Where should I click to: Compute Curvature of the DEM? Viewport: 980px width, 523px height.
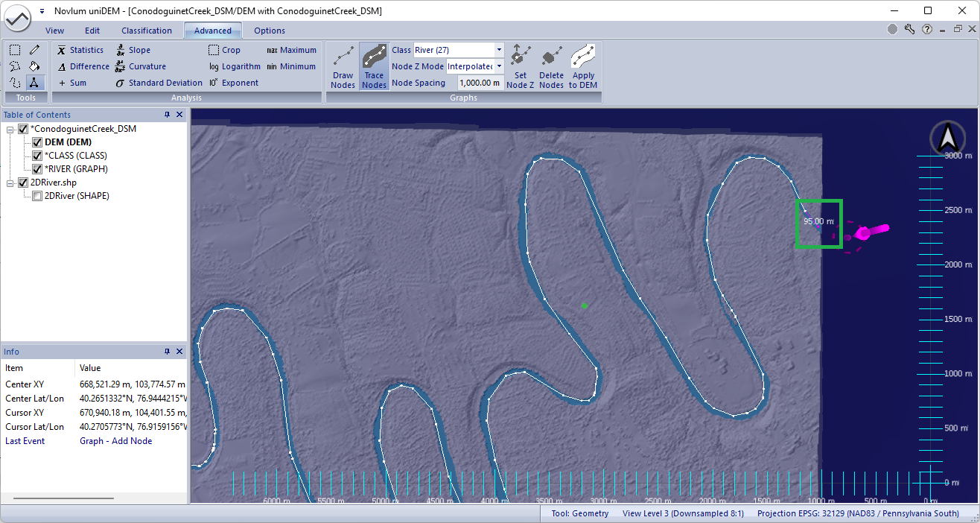pos(140,66)
